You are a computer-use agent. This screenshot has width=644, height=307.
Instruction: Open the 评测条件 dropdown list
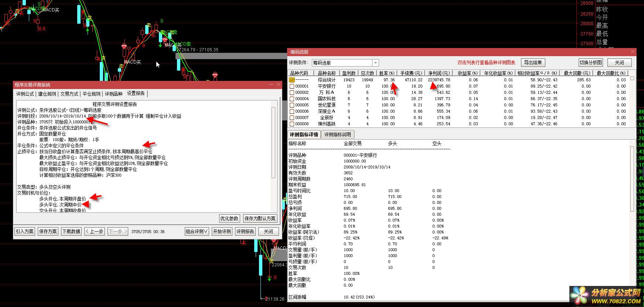point(375,63)
